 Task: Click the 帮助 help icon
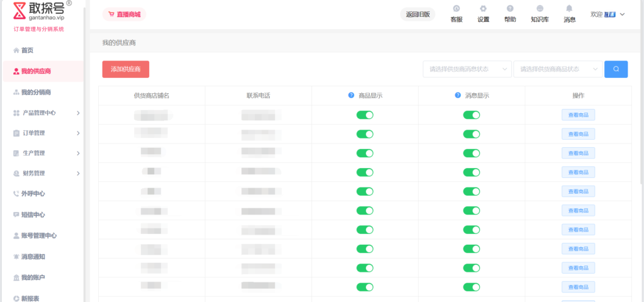pos(510,9)
